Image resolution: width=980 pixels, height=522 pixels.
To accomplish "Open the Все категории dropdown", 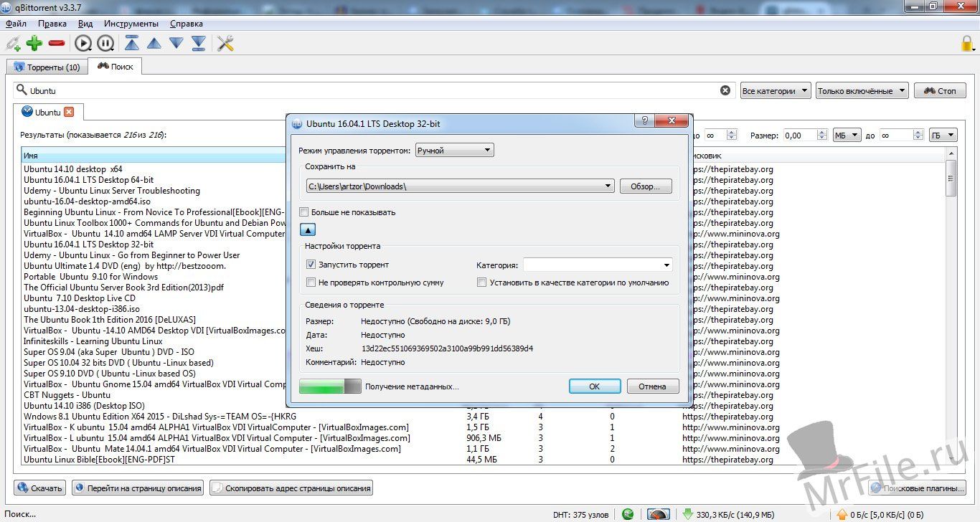I will pyautogui.click(x=776, y=91).
